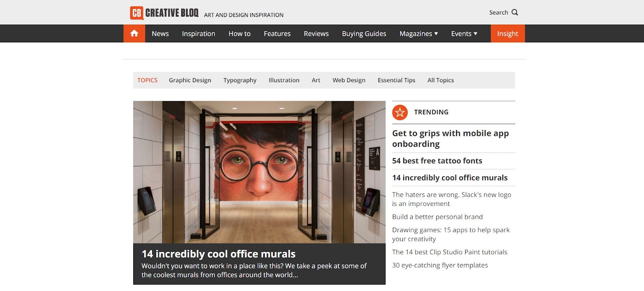Viewport: 644px width, 291px height.
Task: Open the Features section
Action: 277,34
